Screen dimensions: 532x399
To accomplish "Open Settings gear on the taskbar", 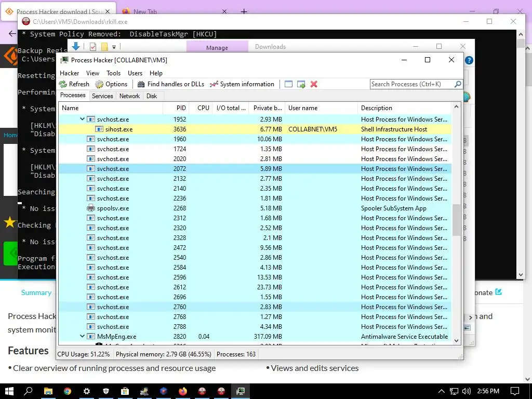I will pos(87,391).
